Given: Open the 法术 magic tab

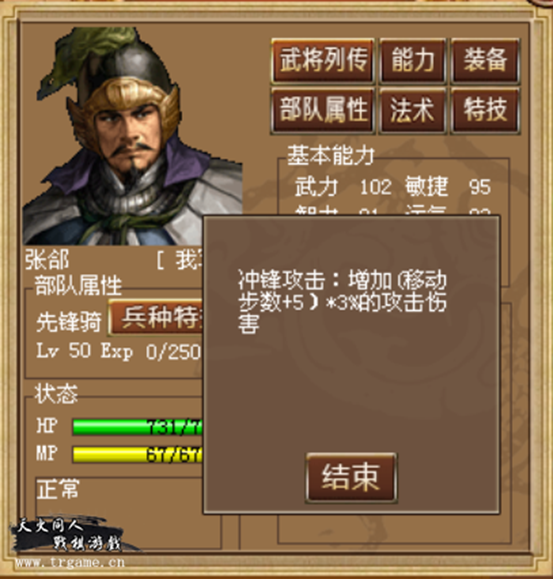Looking at the screenshot, I should coord(413,110).
